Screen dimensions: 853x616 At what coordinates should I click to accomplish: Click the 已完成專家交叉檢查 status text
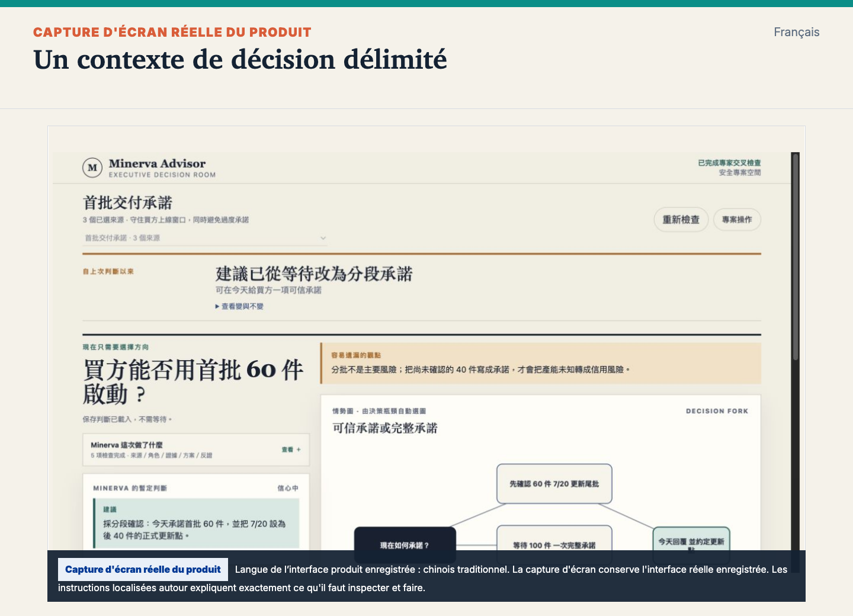729,163
